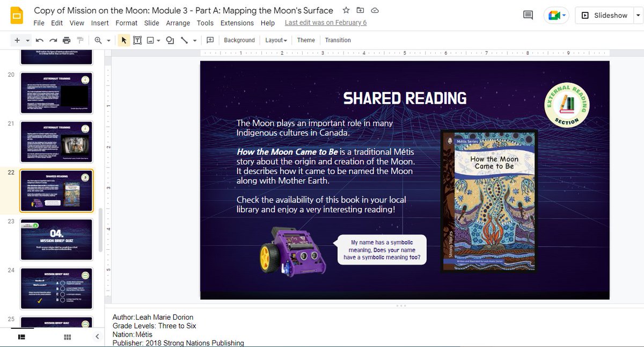The height and width of the screenshot is (347, 644).
Task: Select the line tool
Action: click(184, 40)
